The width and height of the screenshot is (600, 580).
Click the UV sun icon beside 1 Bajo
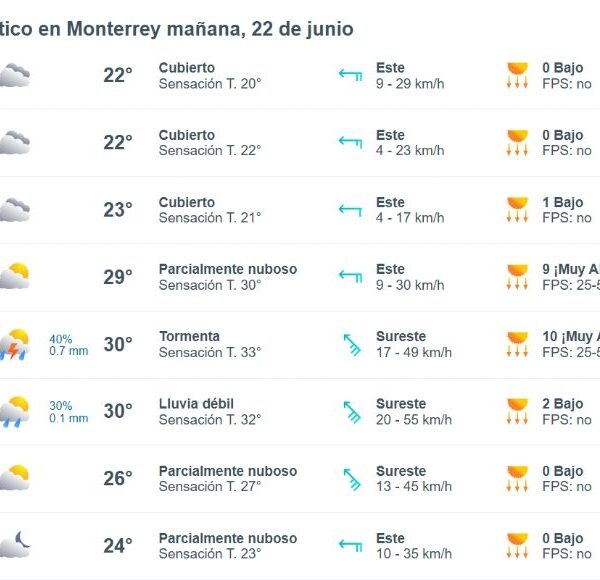517,210
